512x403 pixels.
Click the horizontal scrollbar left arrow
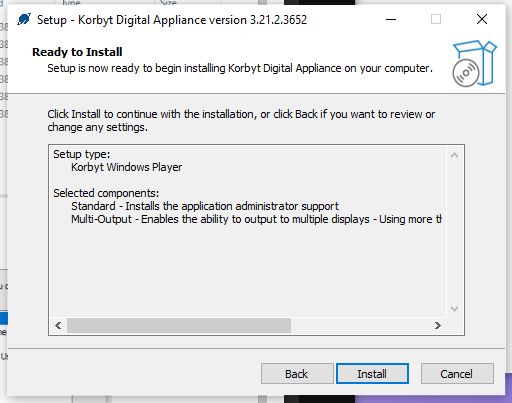click(58, 325)
